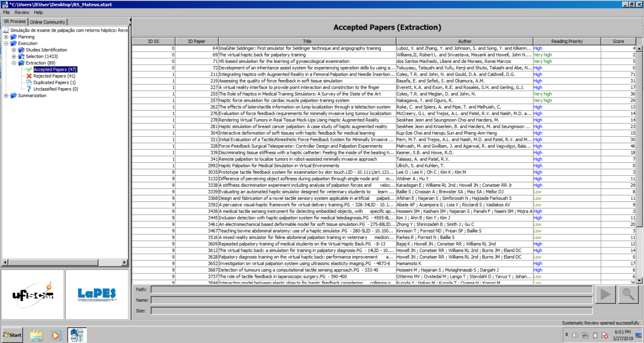The image size is (644, 343).
Task: Open the media player taskbar icon
Action: tap(56, 335)
